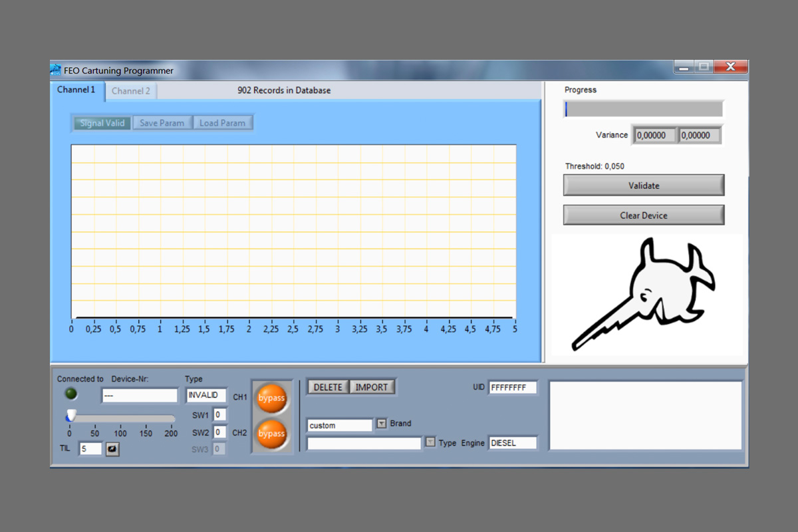Click the Clear Device button
Viewport: 798px width, 532px height.
(x=644, y=215)
